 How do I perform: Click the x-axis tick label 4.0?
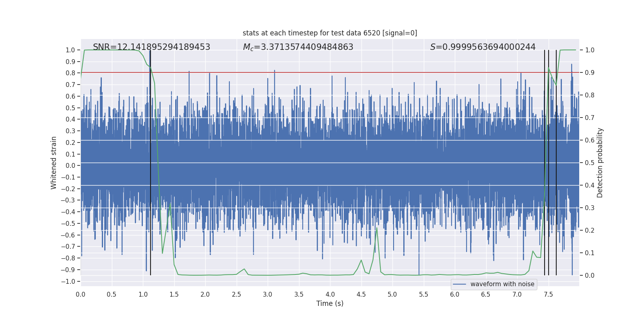[x=330, y=295]
